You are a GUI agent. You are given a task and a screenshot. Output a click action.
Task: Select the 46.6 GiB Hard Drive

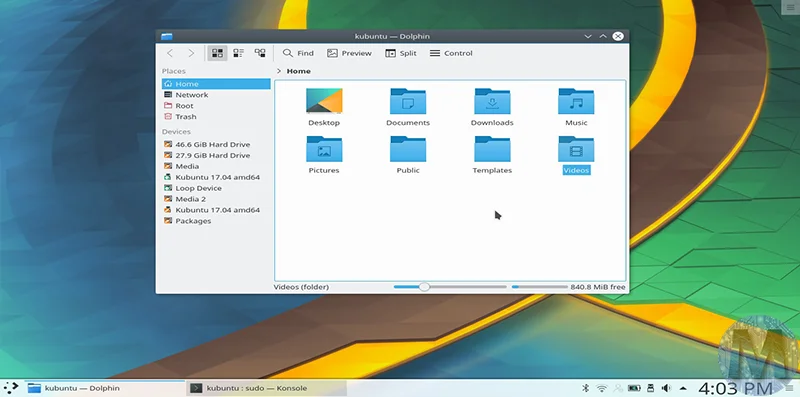pyautogui.click(x=216, y=144)
